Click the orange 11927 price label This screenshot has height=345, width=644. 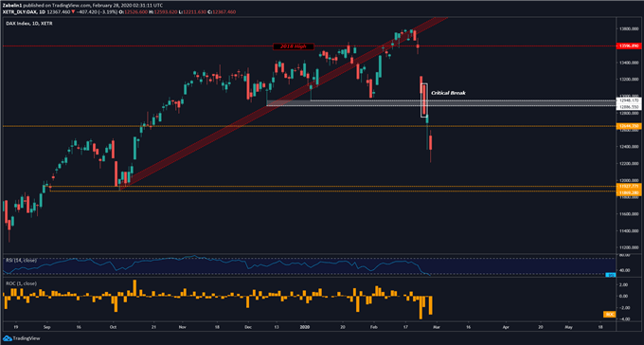629,187
